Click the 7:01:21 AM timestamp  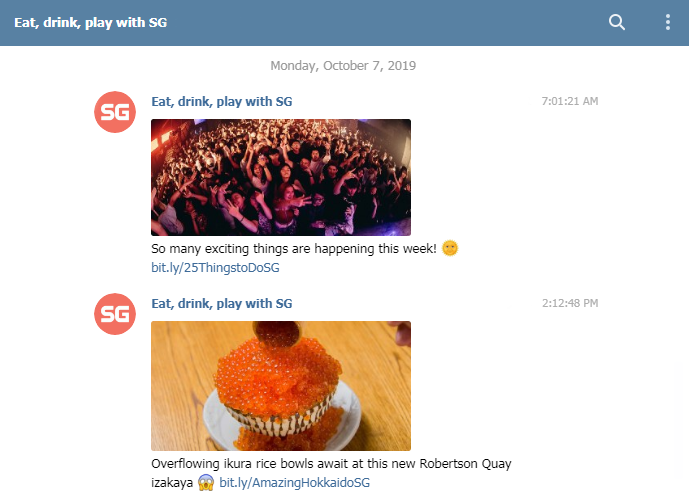[x=569, y=101]
